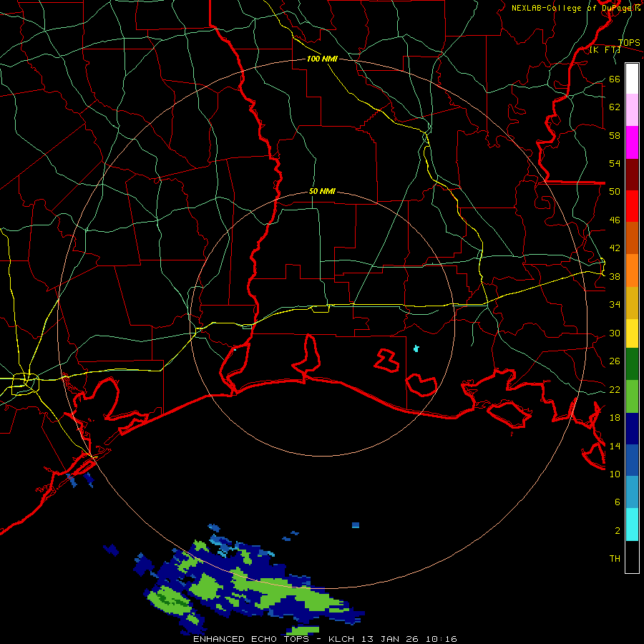The image size is (644, 644).
Task: Click the dark green 30 kft legend swatch
Action: click(632, 364)
